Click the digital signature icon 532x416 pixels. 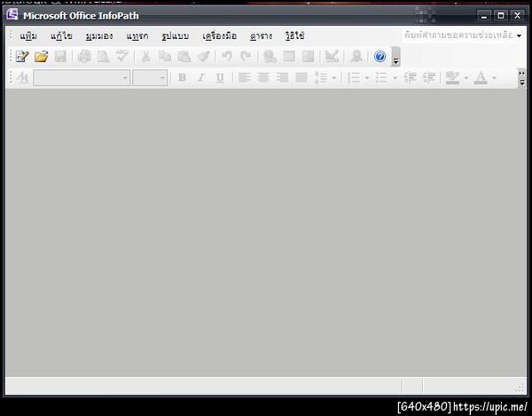coord(356,57)
